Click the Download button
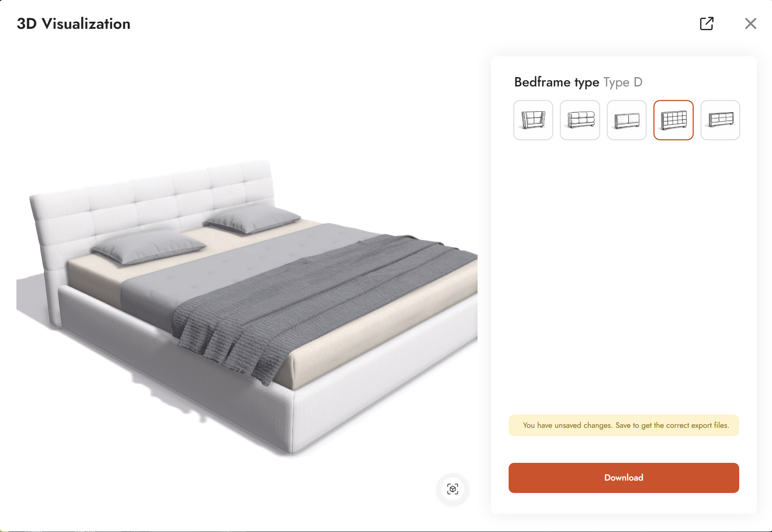Viewport: 772px width, 532px height. point(623,478)
